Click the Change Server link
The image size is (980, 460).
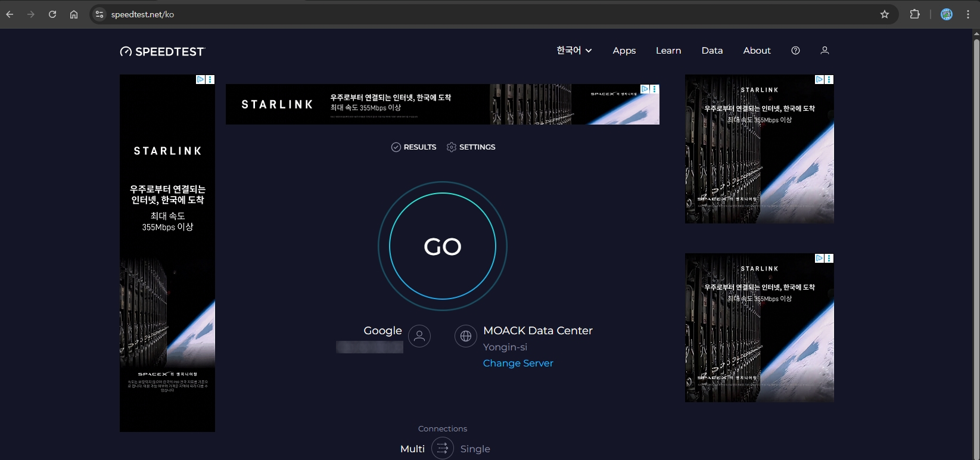click(x=518, y=363)
